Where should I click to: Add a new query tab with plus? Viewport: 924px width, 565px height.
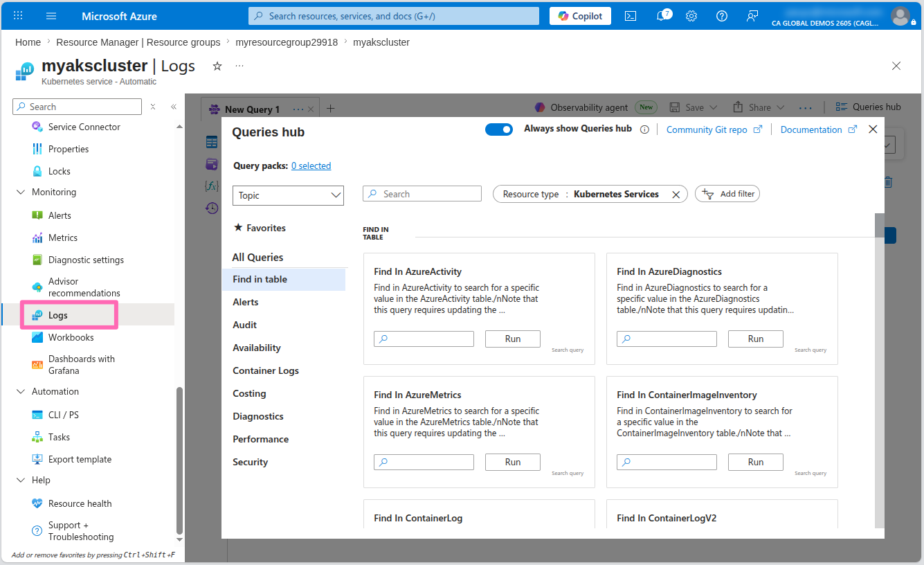click(331, 109)
